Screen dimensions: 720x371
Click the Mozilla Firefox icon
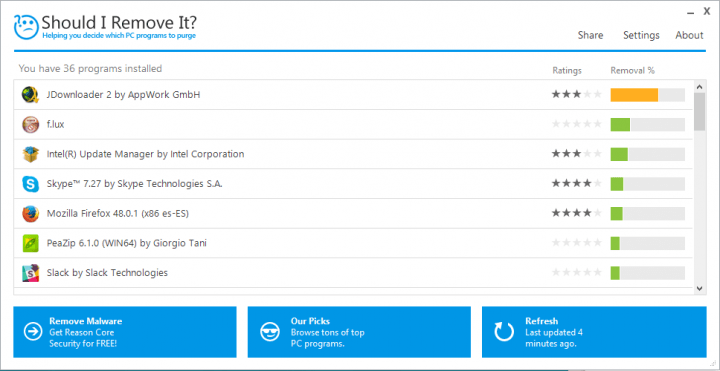[x=30, y=214]
